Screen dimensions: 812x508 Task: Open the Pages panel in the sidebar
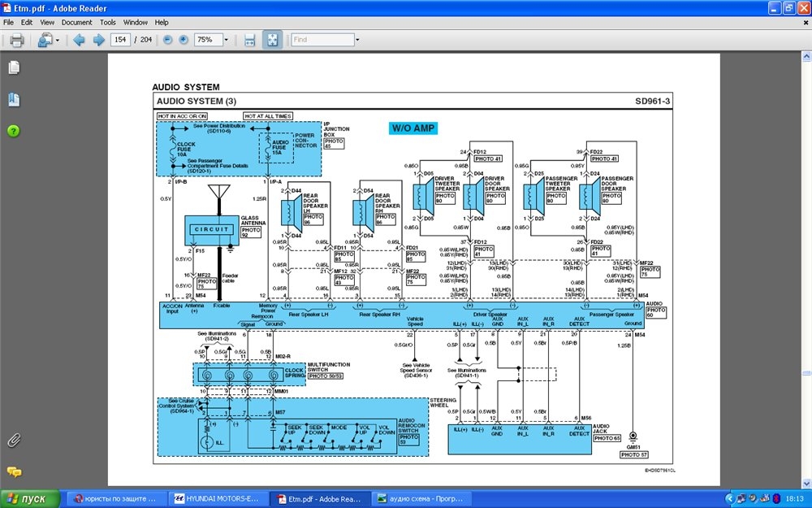tap(14, 67)
